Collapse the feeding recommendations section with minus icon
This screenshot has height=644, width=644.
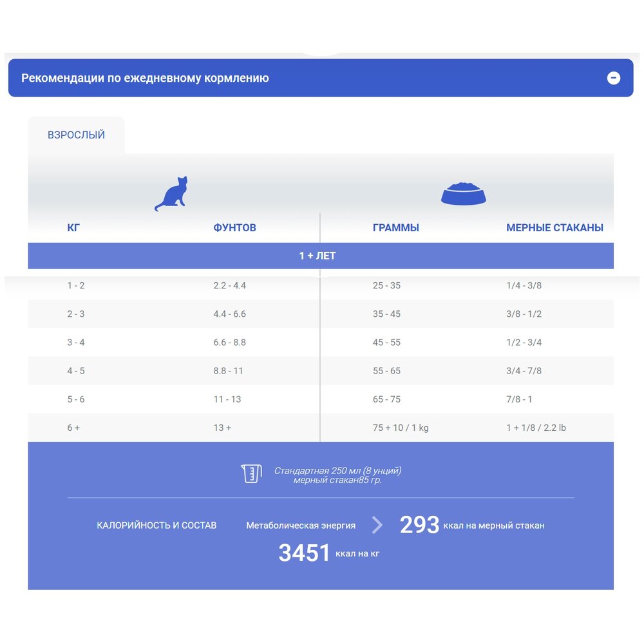tap(614, 78)
